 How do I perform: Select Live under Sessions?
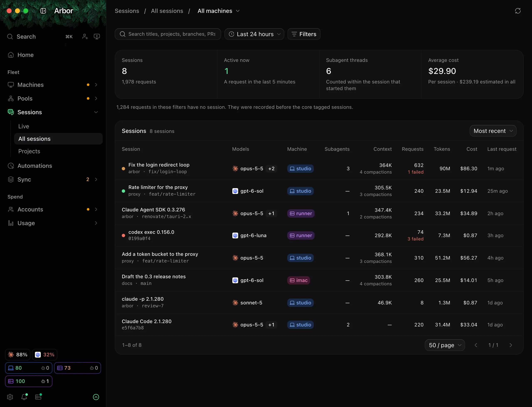coord(58,126)
